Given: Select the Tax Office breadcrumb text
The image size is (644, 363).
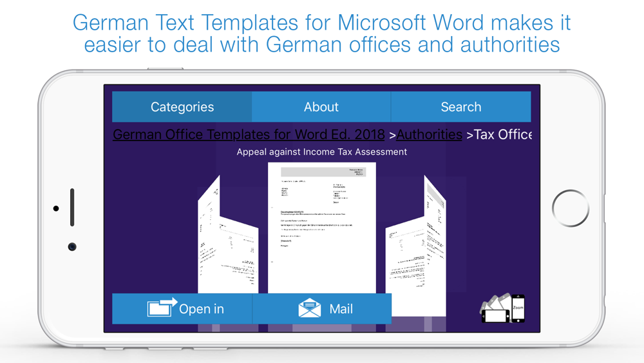Looking at the screenshot, I should [x=503, y=134].
